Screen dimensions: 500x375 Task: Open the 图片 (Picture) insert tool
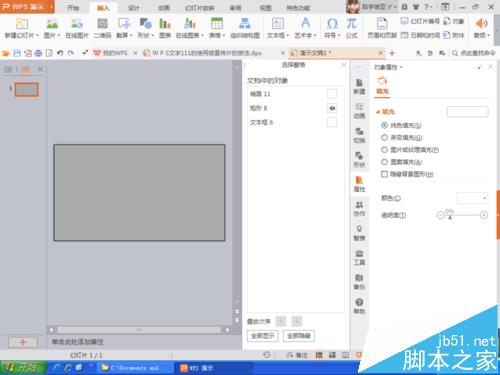coord(52,28)
